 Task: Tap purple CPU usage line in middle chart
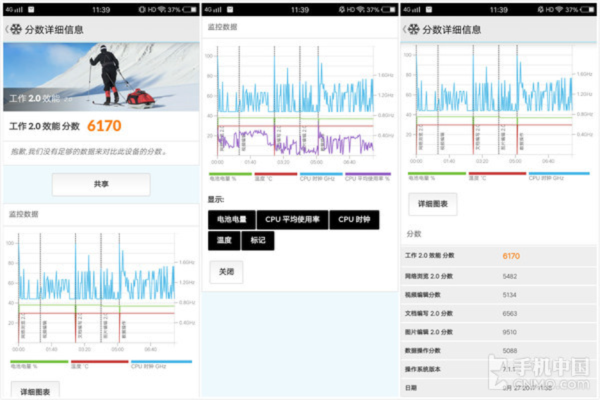click(295, 142)
